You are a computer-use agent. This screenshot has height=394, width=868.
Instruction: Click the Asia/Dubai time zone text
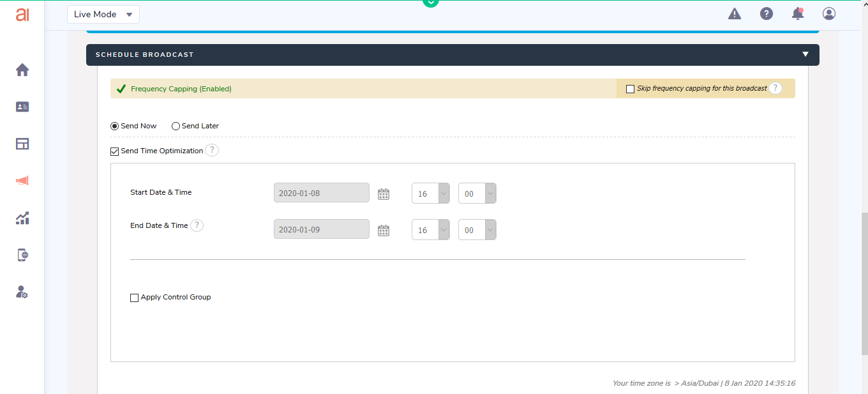(701, 383)
